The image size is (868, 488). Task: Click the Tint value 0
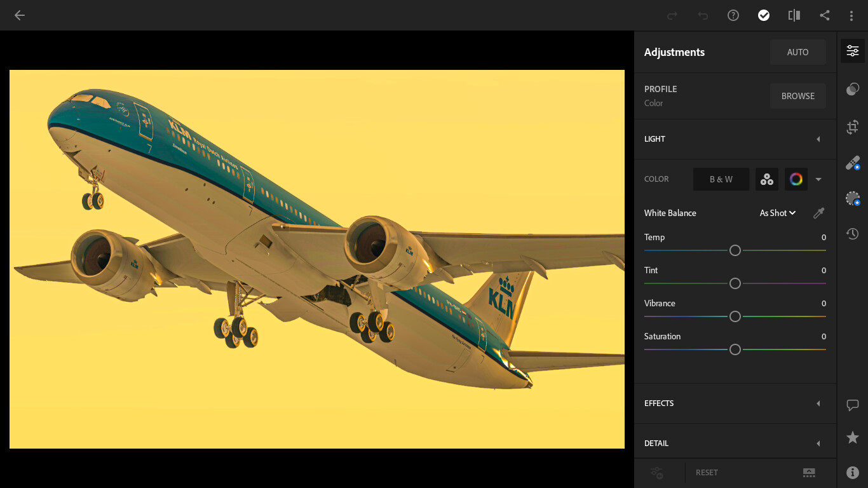click(x=824, y=270)
